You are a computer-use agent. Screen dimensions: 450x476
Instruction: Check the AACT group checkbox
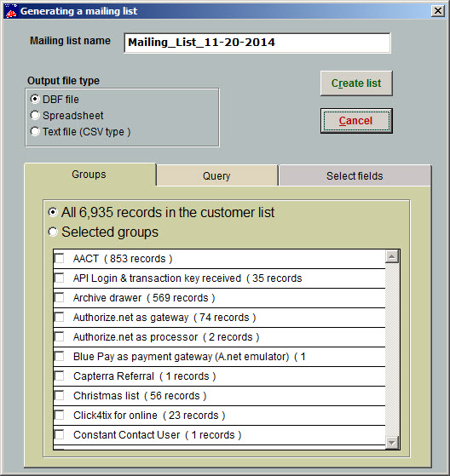point(59,258)
